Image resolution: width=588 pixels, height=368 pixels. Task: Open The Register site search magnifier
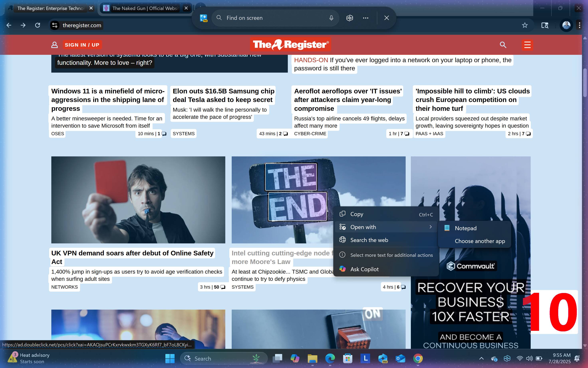coord(503,45)
